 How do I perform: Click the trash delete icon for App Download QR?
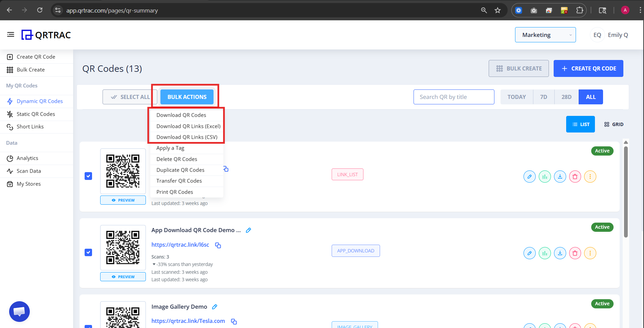(x=575, y=253)
